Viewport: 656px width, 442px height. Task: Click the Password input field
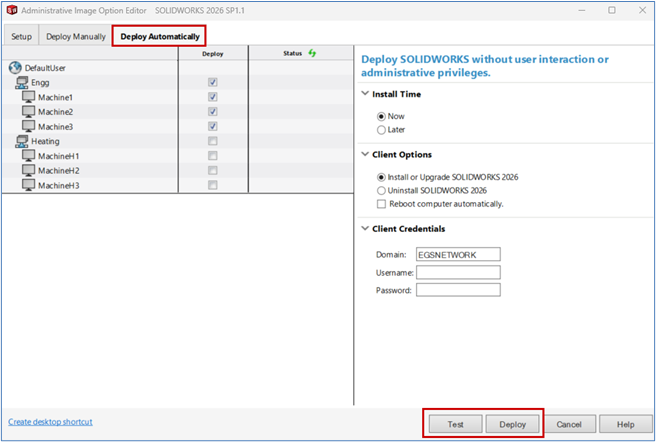point(458,290)
